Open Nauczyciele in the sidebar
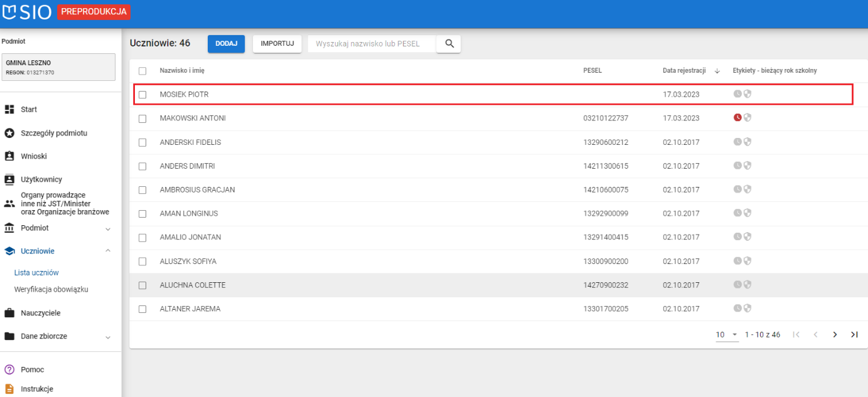This screenshot has height=397, width=868. (40, 313)
